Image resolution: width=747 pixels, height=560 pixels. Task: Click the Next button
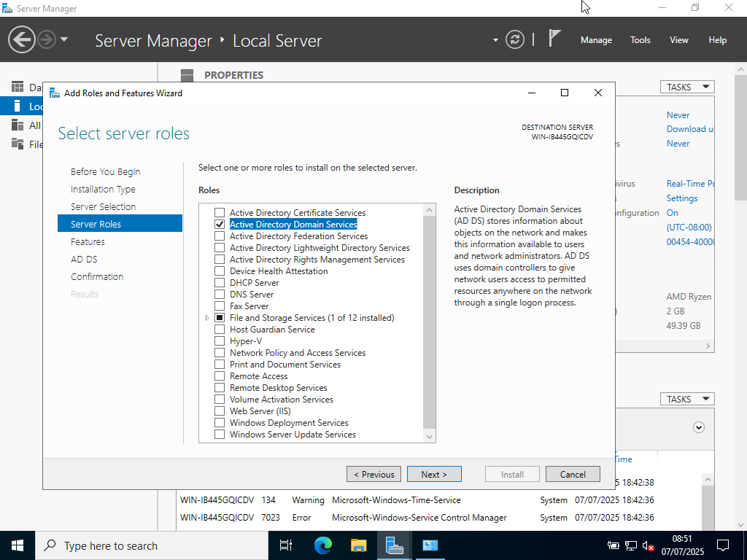(434, 474)
